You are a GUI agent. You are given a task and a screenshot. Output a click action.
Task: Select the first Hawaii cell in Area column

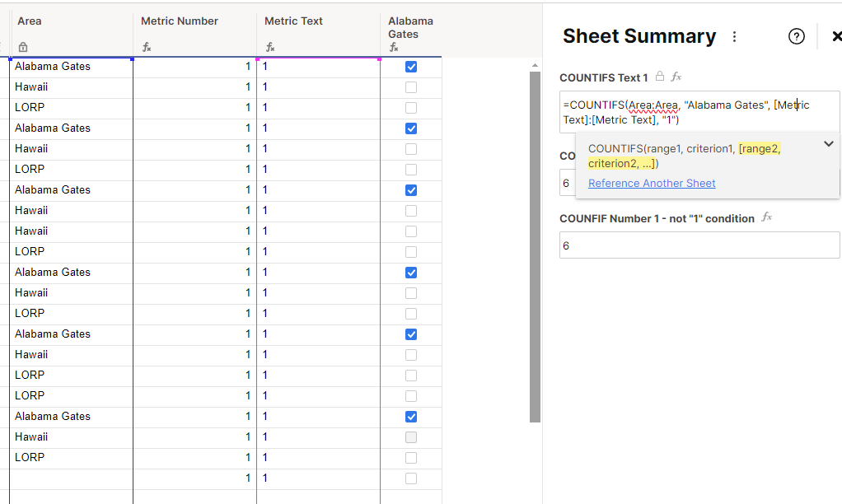coord(71,87)
